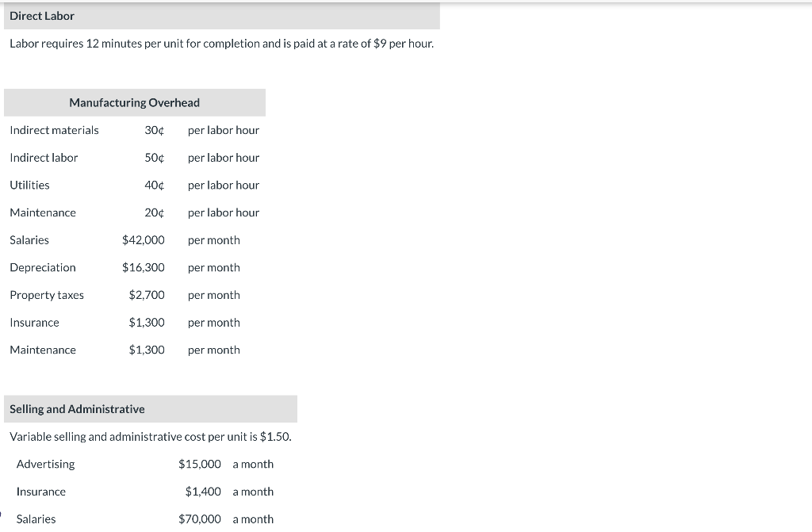Select the Depreciation row label
The height and width of the screenshot is (532, 812).
pyautogui.click(x=43, y=267)
